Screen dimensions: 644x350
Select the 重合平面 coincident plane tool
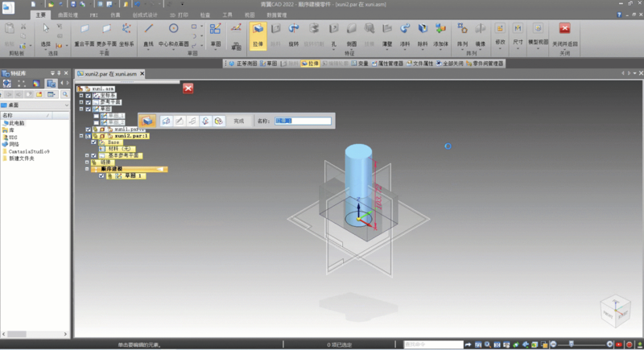85,32
